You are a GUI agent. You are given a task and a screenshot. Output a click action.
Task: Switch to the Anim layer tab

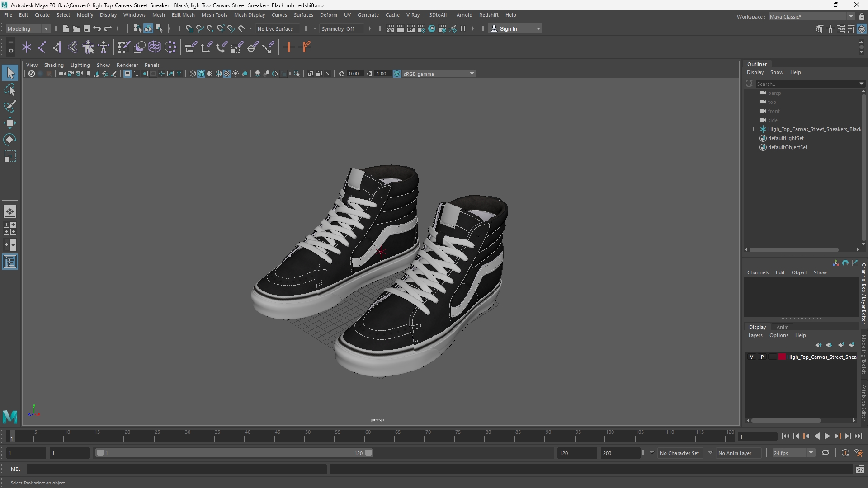coord(782,327)
